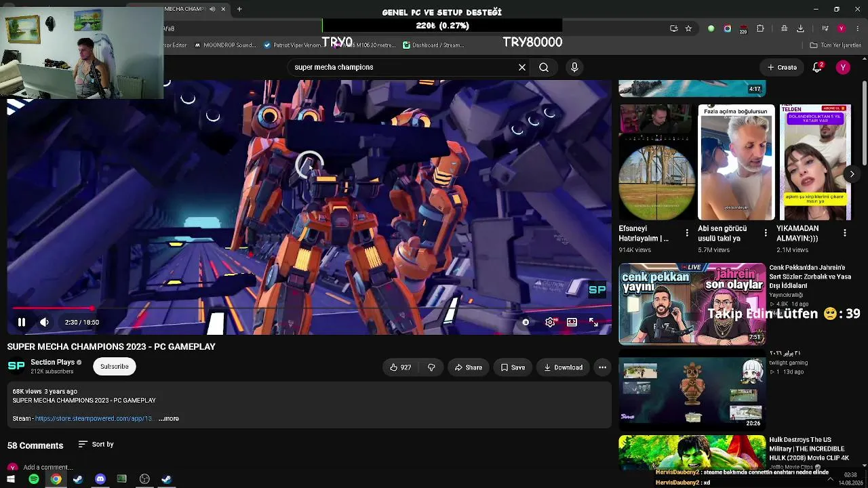Seek using the red video progress bar
868x488 pixels.
(x=309, y=308)
